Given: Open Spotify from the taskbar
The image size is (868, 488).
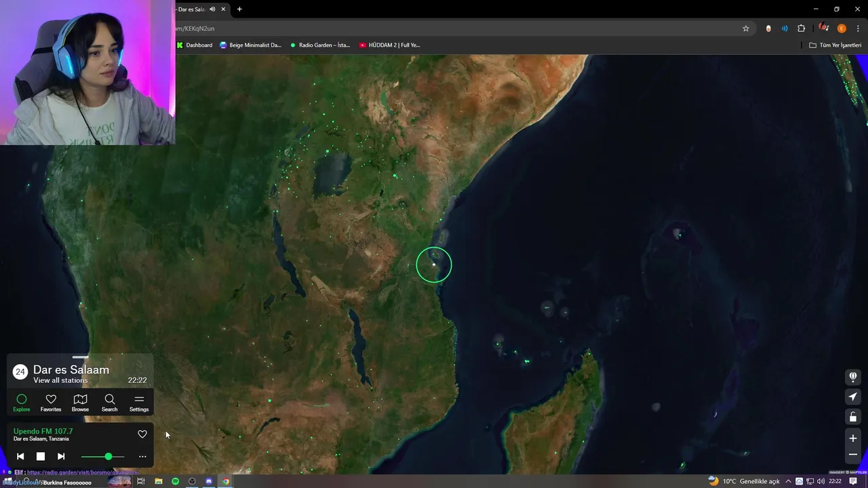Looking at the screenshot, I should pos(176,481).
